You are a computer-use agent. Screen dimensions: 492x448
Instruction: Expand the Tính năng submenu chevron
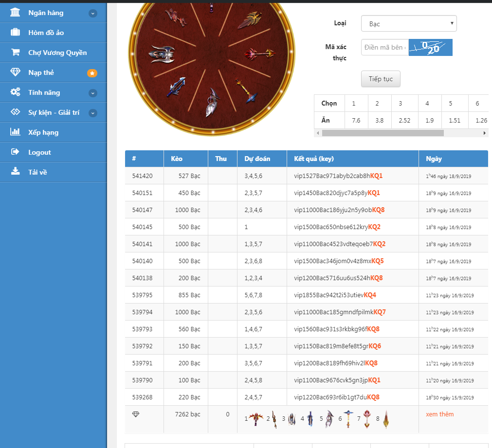click(93, 93)
